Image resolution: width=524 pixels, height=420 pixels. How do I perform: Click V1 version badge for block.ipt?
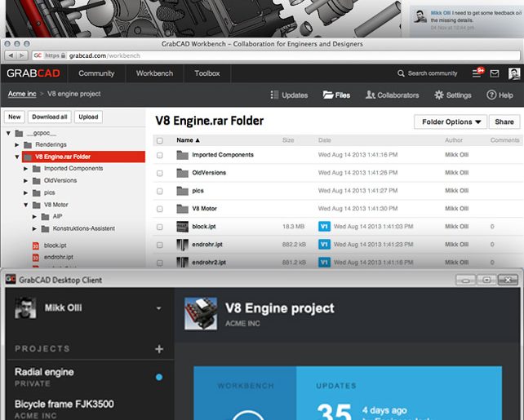pos(323,226)
